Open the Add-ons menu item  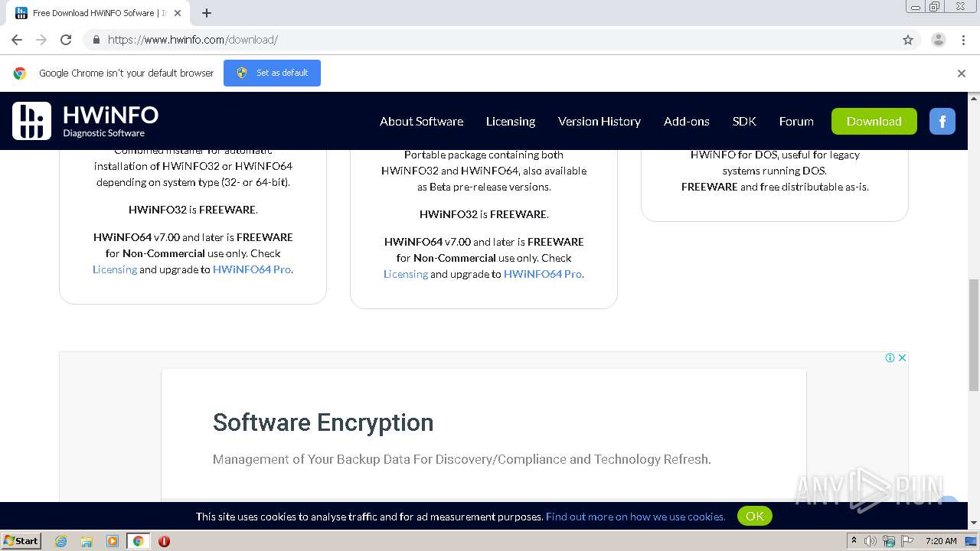(x=687, y=121)
